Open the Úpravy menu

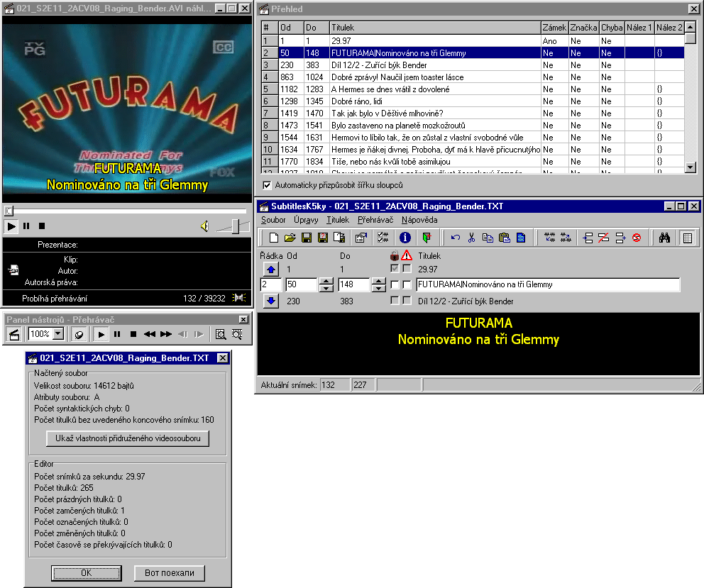point(306,219)
